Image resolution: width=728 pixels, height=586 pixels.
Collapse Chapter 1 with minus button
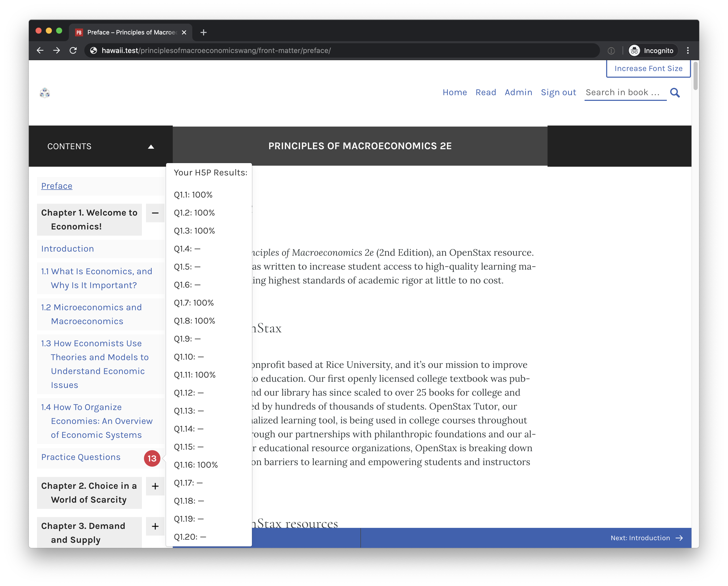click(x=155, y=213)
